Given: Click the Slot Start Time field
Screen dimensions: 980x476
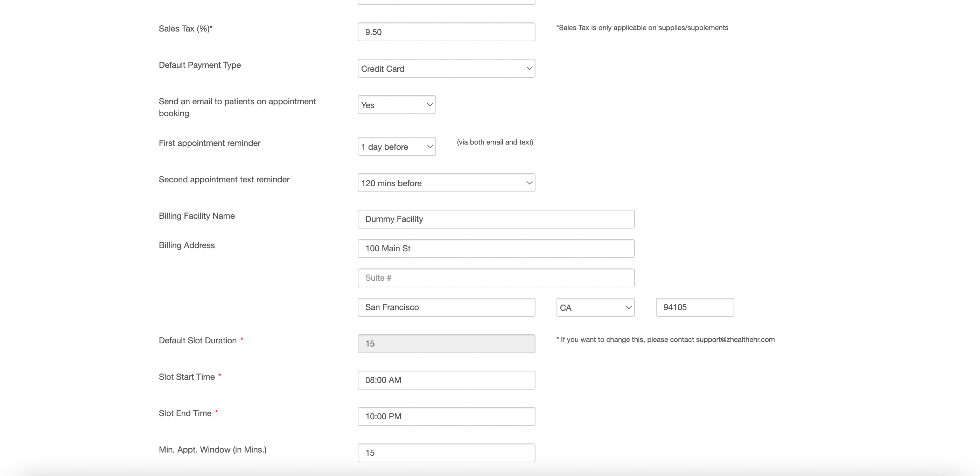Looking at the screenshot, I should click(446, 380).
